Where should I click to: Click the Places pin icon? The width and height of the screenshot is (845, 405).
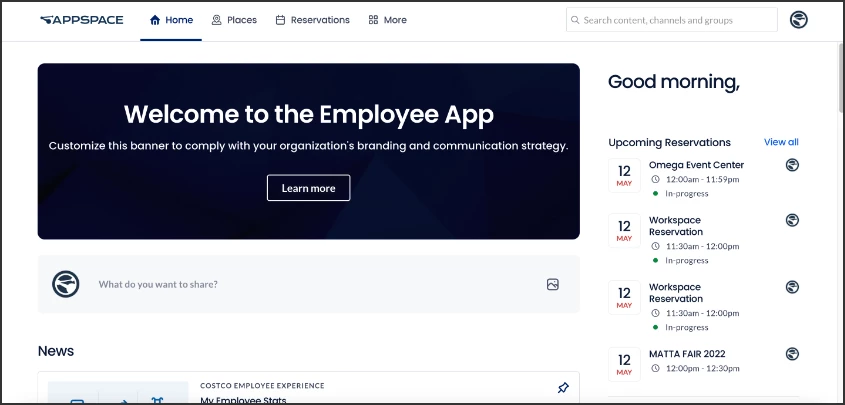217,20
